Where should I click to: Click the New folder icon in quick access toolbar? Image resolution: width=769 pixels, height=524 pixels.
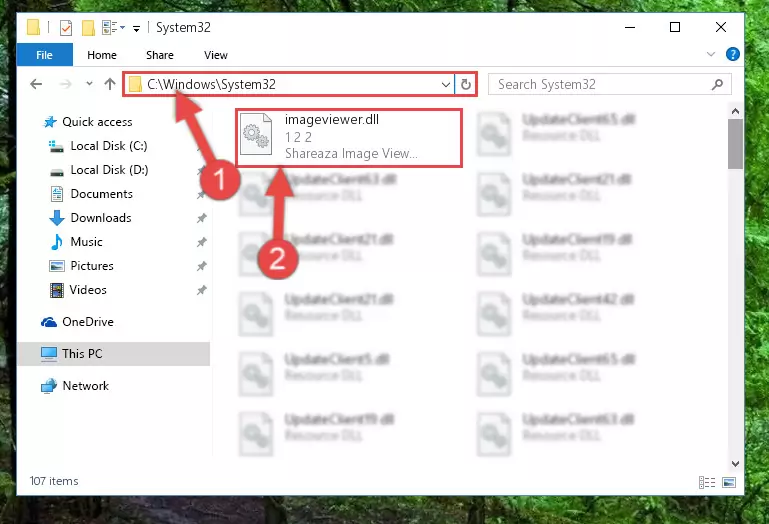(x=88, y=28)
